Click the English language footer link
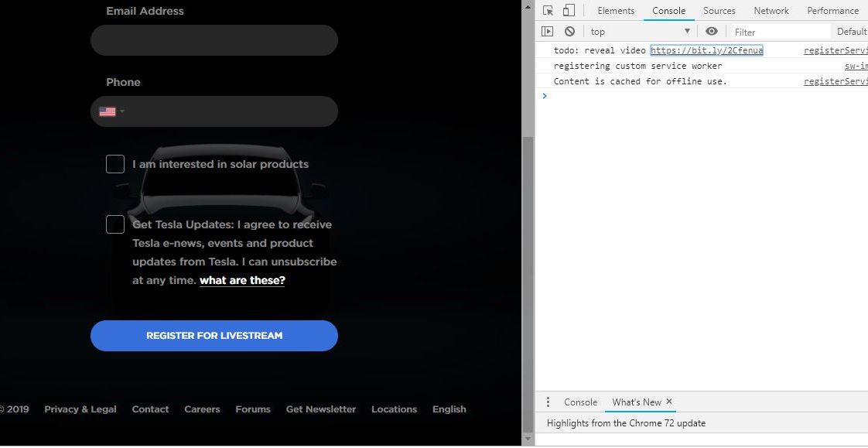The width and height of the screenshot is (868, 448). 449,409
